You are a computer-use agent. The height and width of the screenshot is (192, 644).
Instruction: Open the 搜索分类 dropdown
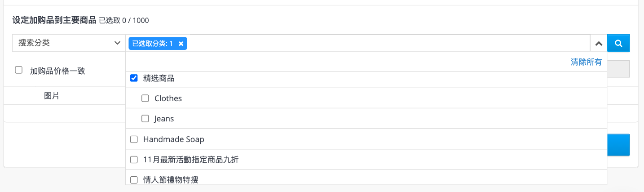pyautogui.click(x=69, y=43)
